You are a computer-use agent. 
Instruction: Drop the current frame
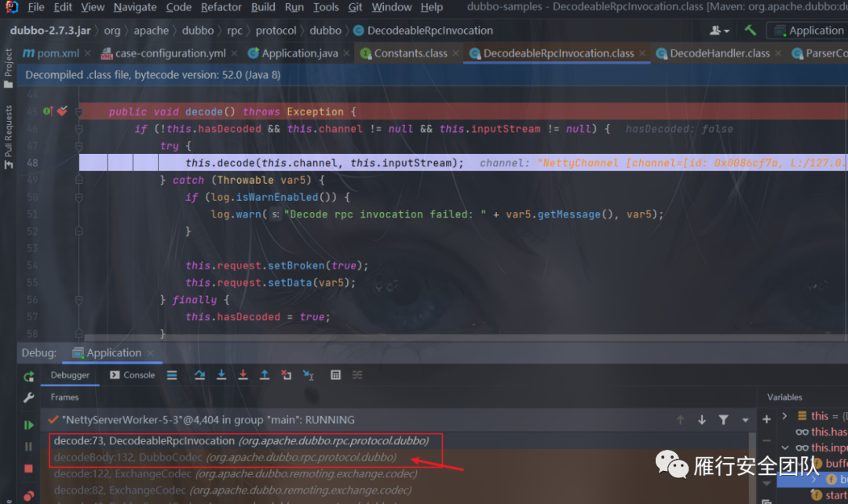coord(286,374)
